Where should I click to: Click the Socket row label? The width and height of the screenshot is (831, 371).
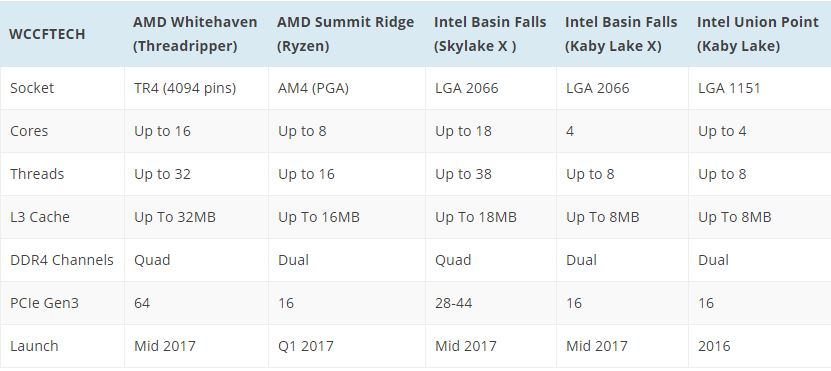(32, 87)
